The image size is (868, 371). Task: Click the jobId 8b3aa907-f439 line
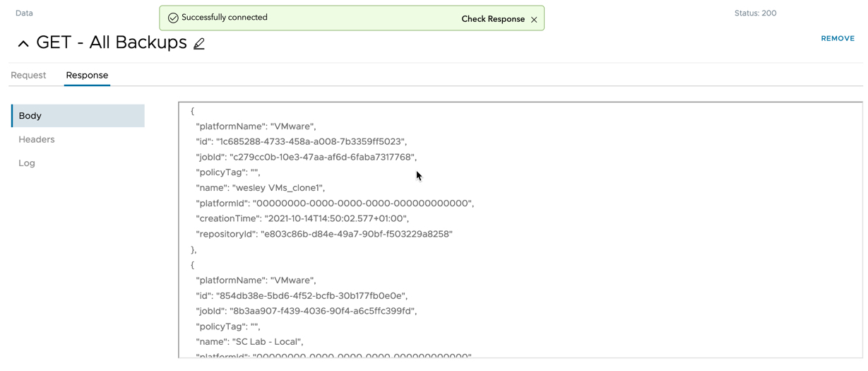click(307, 311)
